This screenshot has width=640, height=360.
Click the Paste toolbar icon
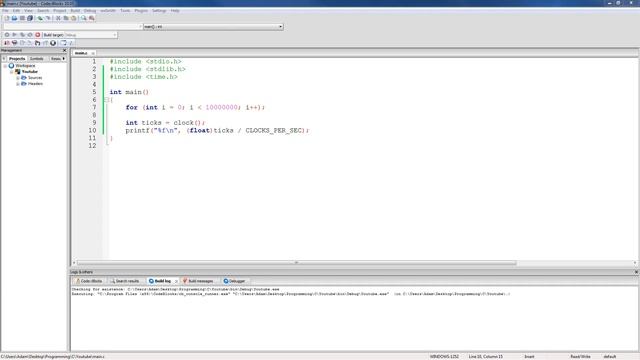click(x=73, y=18)
